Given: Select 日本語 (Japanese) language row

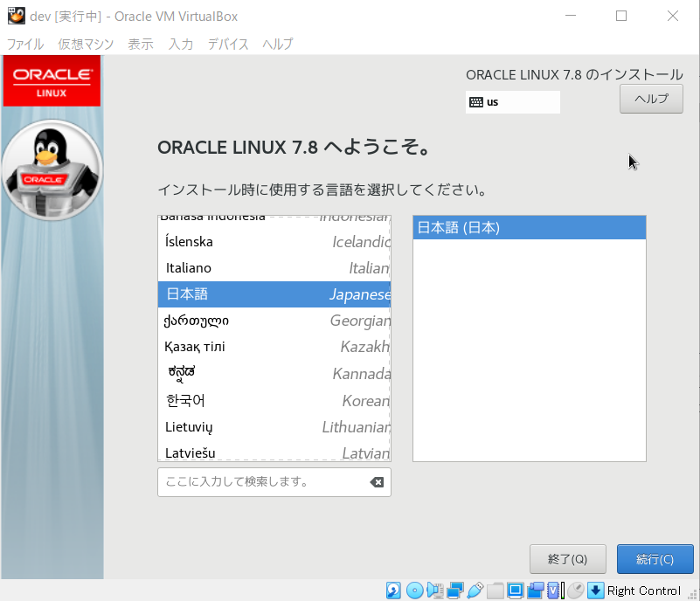Looking at the screenshot, I should [274, 294].
